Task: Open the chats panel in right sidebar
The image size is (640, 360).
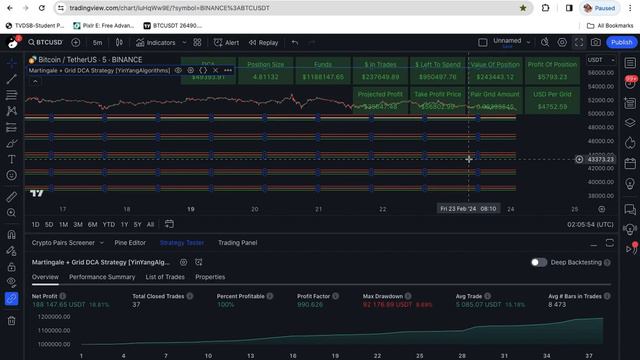Action: coord(630,210)
